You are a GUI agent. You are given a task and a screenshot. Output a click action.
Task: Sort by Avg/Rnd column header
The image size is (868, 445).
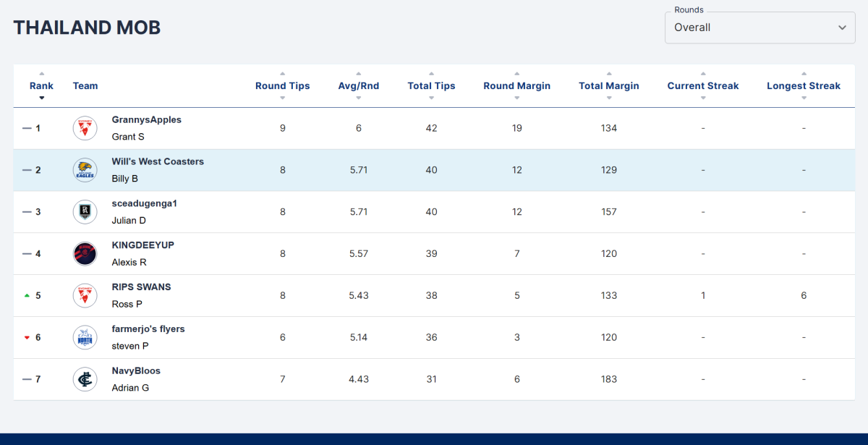[x=359, y=85]
